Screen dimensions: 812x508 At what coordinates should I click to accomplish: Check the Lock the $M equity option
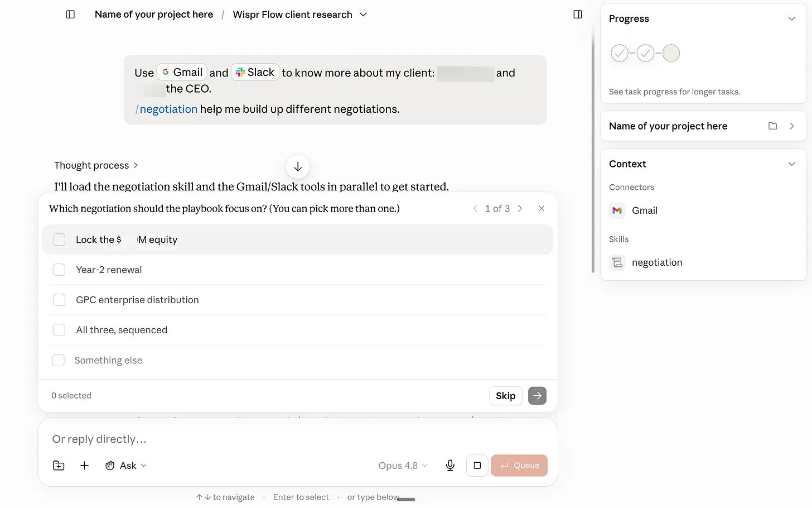coord(59,239)
